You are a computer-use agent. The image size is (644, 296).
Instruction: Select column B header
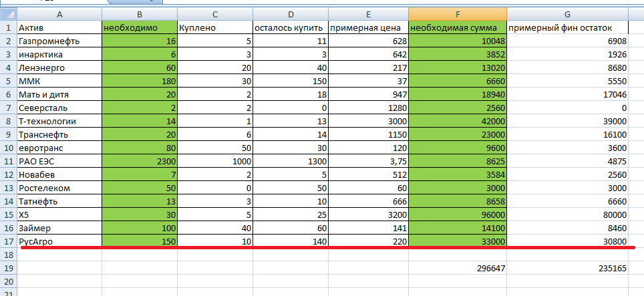[x=140, y=15]
